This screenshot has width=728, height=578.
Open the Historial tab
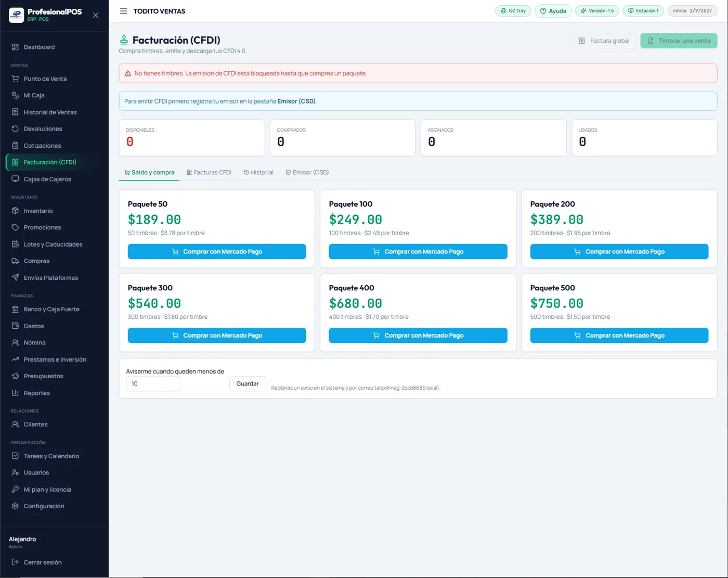click(x=258, y=172)
